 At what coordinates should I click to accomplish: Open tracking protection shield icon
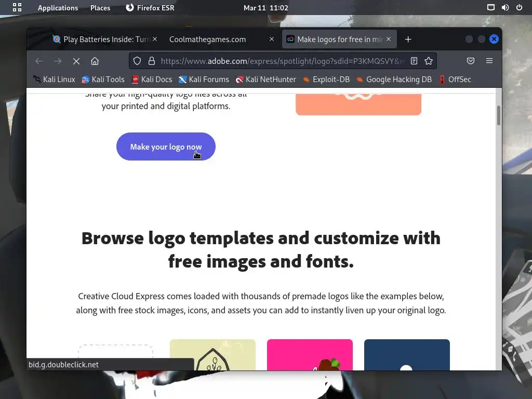137,61
